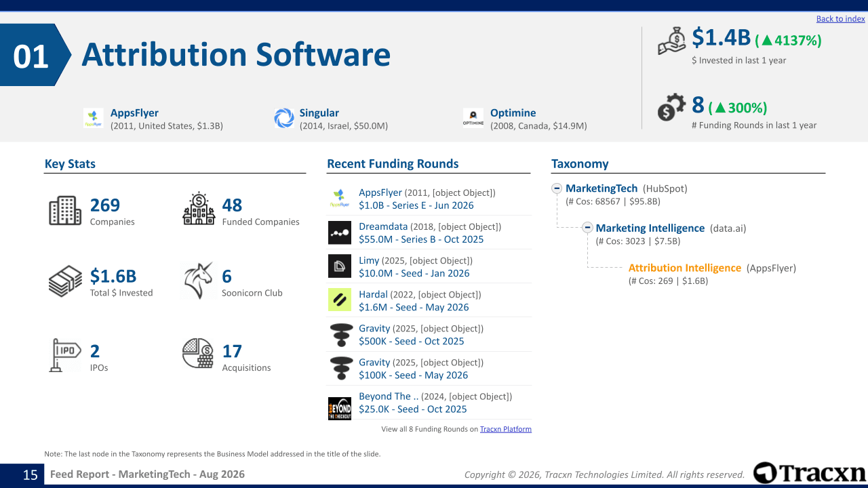The width and height of the screenshot is (868, 488).
Task: Click the Hardal logo
Action: pos(340,300)
